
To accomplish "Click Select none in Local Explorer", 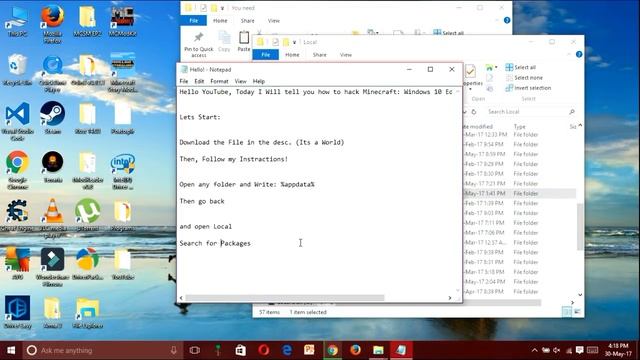I will coord(524,78).
